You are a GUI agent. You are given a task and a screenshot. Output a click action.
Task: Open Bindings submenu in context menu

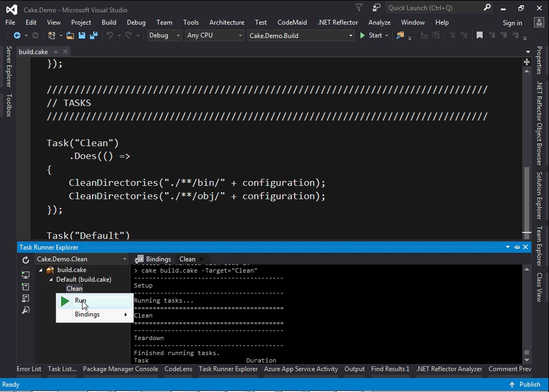[x=94, y=314]
